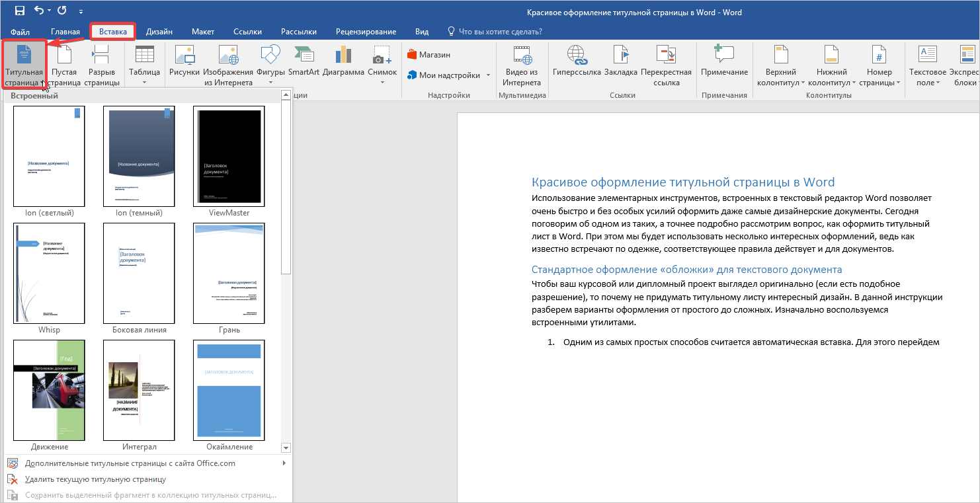Open the Рецензирование ribbon tab
The image size is (980, 503).
click(366, 32)
